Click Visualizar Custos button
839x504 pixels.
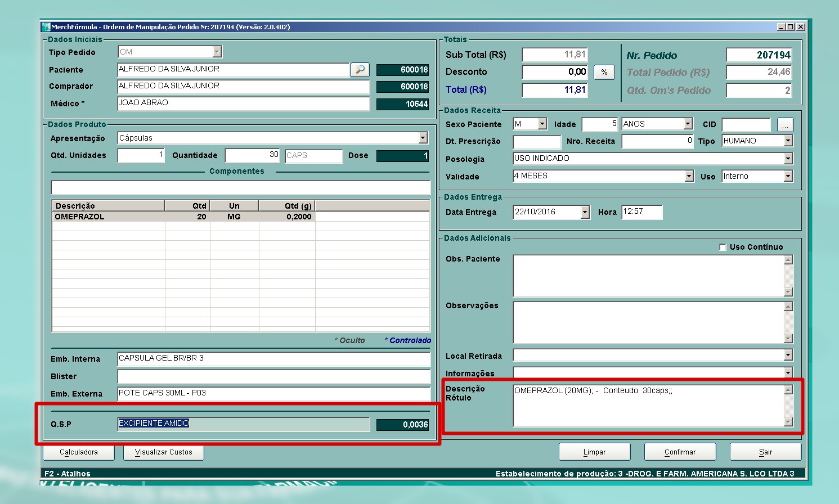tap(163, 452)
